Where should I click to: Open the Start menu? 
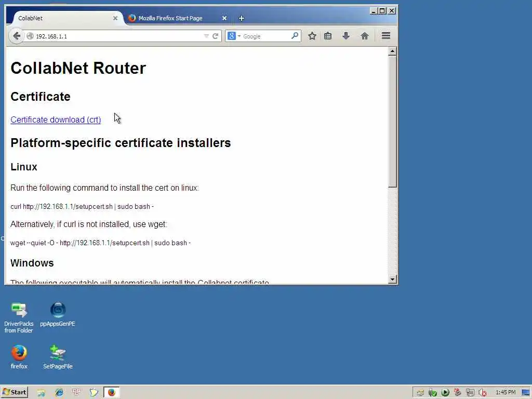click(15, 392)
